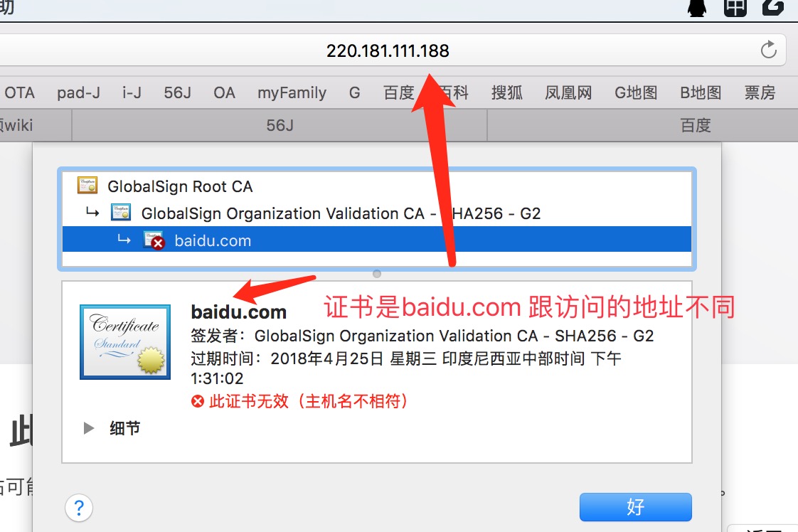Click the invalid baidu.com certificate icon
798x532 pixels.
[154, 240]
